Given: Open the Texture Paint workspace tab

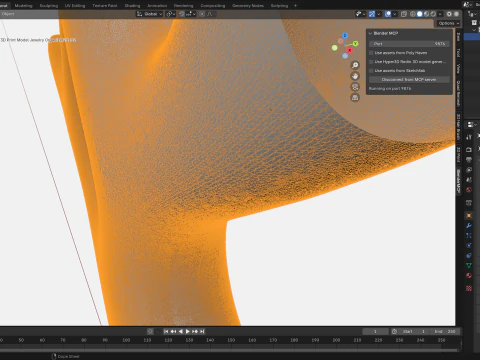Looking at the screenshot, I should point(105,6).
